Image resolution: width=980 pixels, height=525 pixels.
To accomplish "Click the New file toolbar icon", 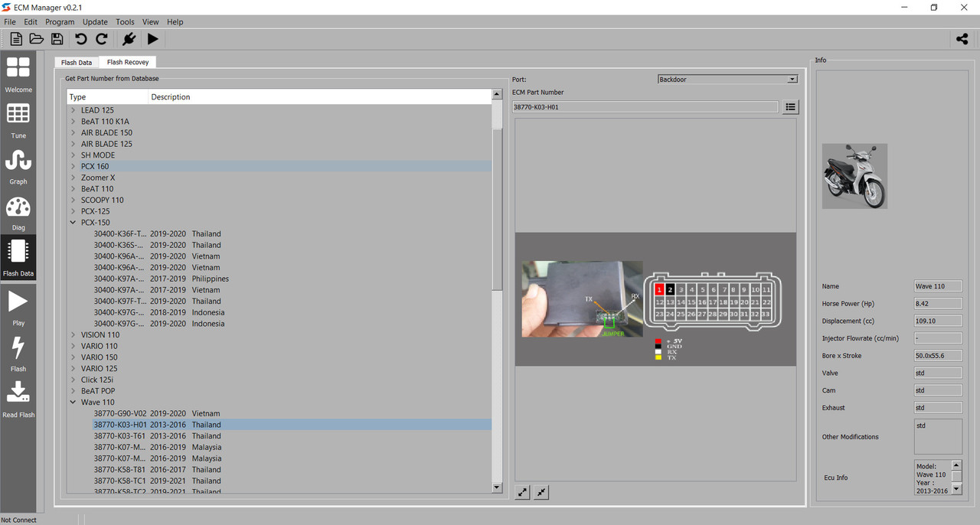I will [x=16, y=39].
